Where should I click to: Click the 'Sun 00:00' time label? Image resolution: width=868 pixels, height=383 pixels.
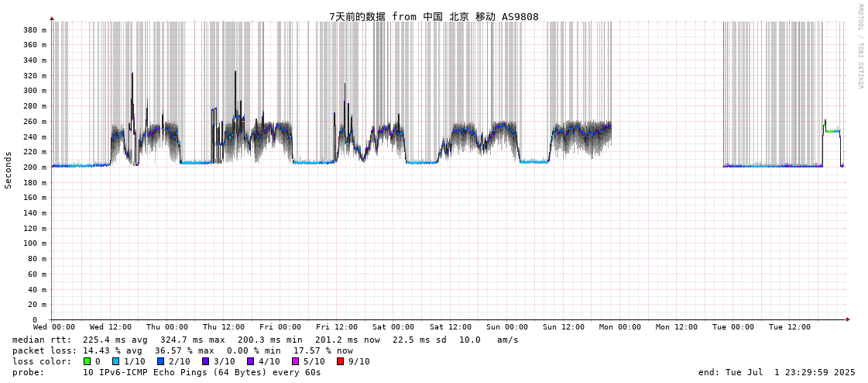click(x=508, y=328)
